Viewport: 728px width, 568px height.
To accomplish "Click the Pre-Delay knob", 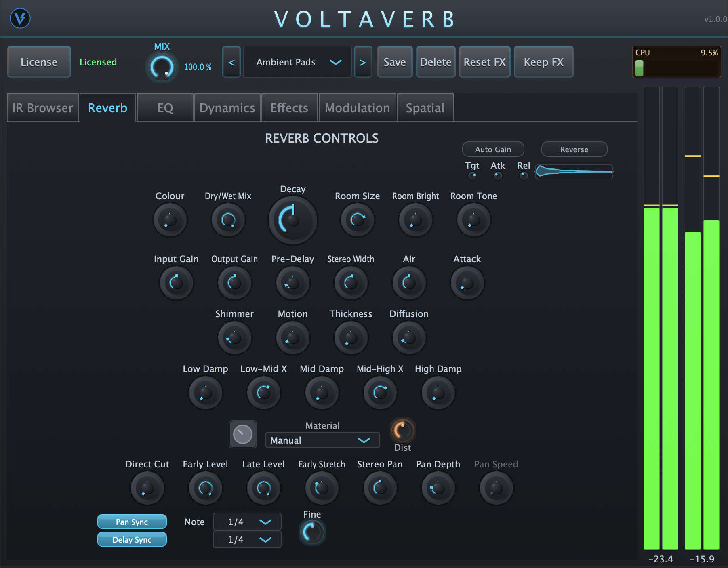I will point(293,283).
